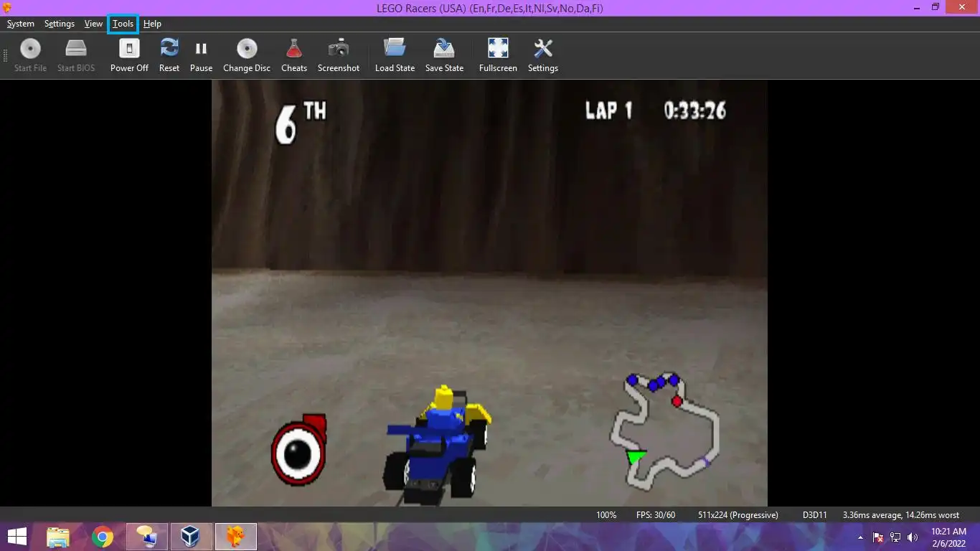Open the taskbar clock showing 10:21 AM
The height and width of the screenshot is (551, 980).
[x=948, y=537]
